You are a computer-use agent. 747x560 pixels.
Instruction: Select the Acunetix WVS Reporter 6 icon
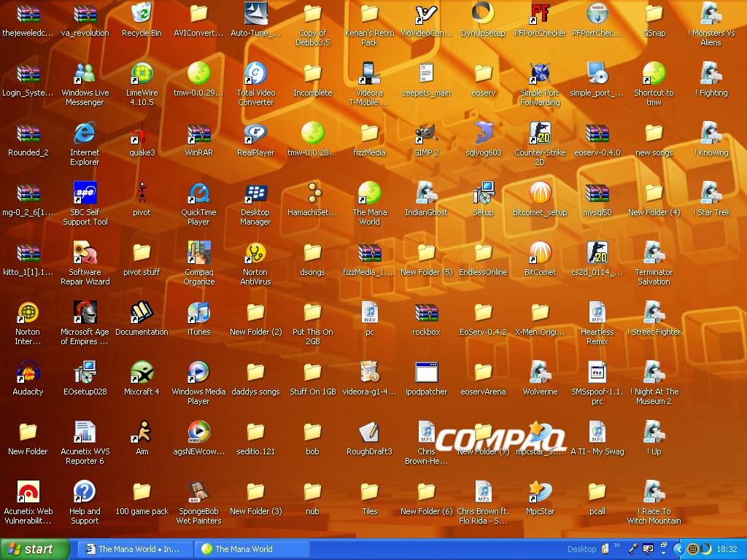click(x=85, y=432)
